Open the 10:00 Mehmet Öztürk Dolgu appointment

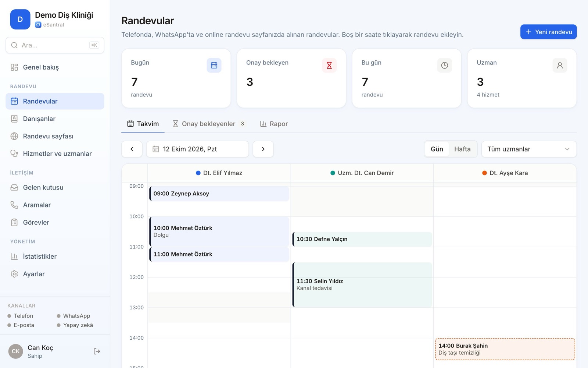coord(219,231)
